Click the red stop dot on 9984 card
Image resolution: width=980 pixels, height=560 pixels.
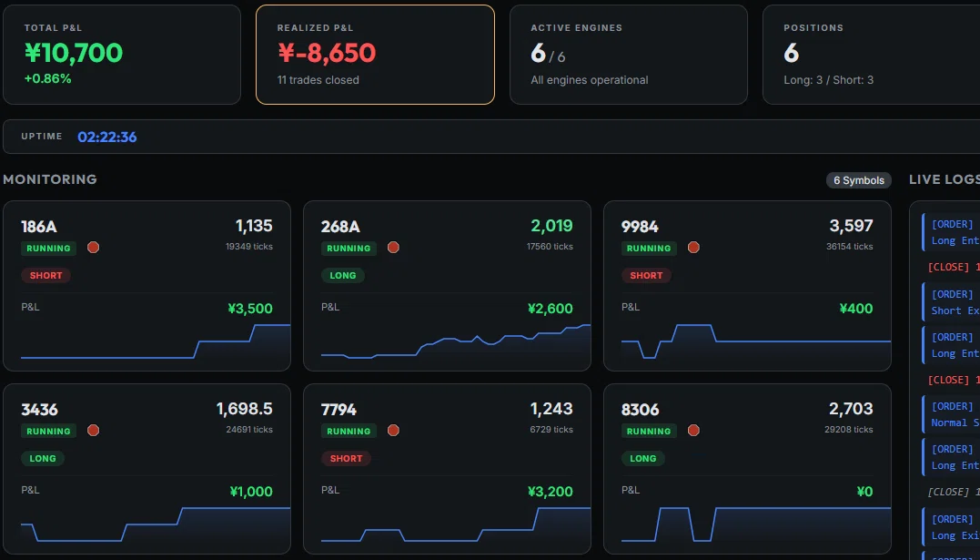pos(693,247)
